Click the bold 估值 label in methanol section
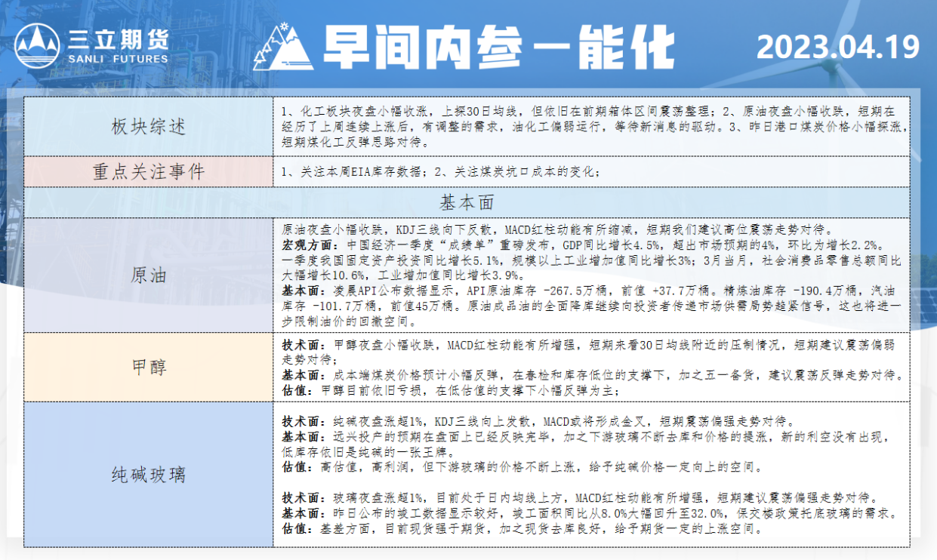This screenshot has width=937, height=560. [296, 391]
